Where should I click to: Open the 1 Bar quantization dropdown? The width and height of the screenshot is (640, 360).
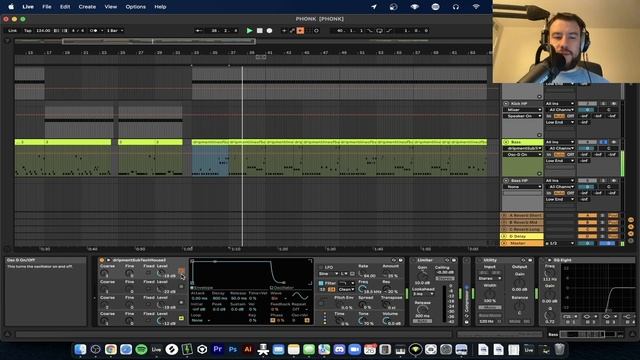click(115, 31)
